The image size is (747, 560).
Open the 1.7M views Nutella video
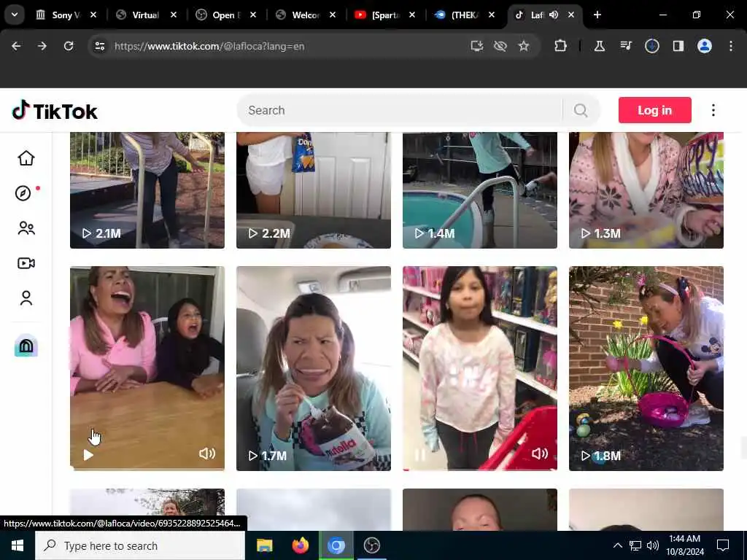[x=314, y=368]
